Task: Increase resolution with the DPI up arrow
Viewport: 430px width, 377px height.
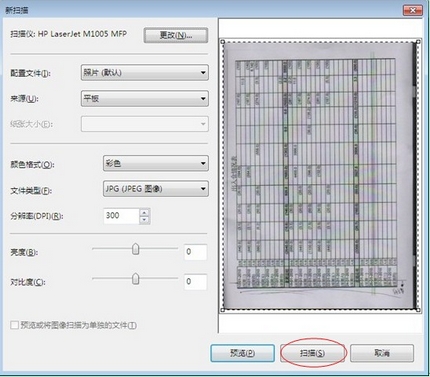Action: 144,212
